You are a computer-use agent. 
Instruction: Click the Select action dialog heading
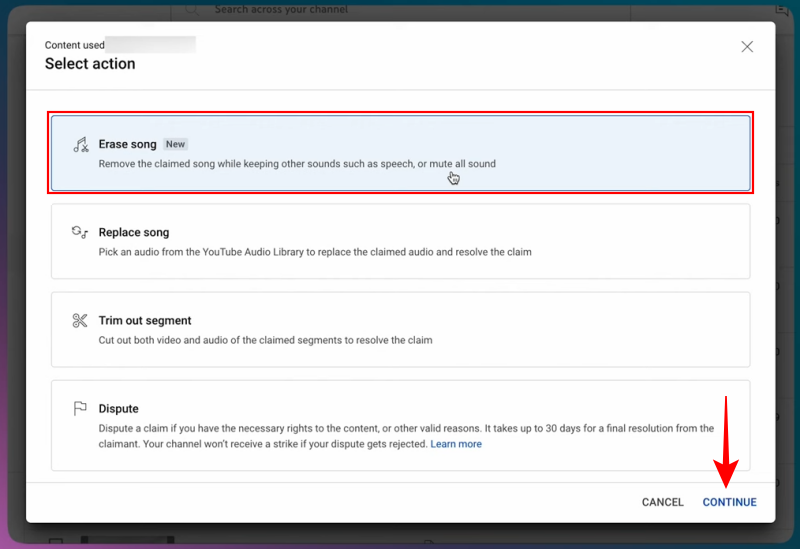tap(90, 64)
